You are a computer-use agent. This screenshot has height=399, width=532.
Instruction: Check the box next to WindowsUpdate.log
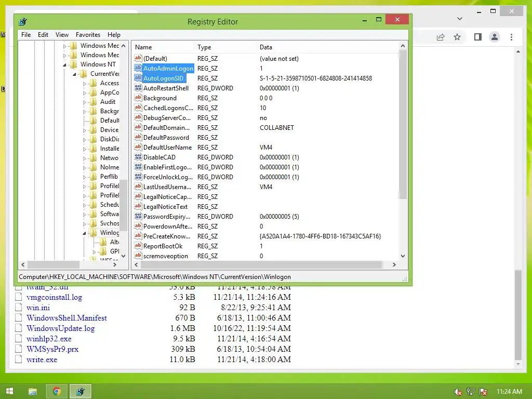click(18, 328)
